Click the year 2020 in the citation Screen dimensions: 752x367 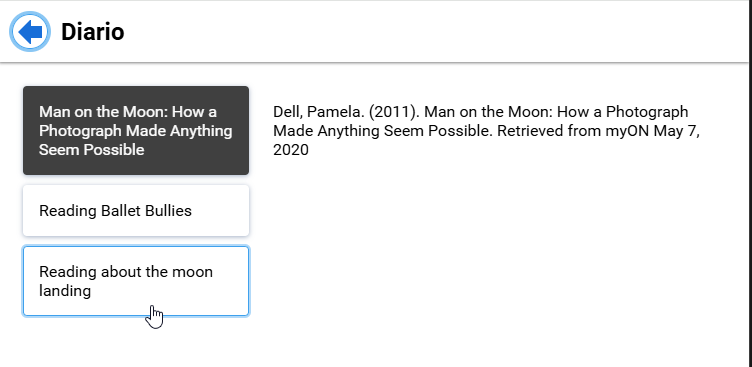pos(291,150)
